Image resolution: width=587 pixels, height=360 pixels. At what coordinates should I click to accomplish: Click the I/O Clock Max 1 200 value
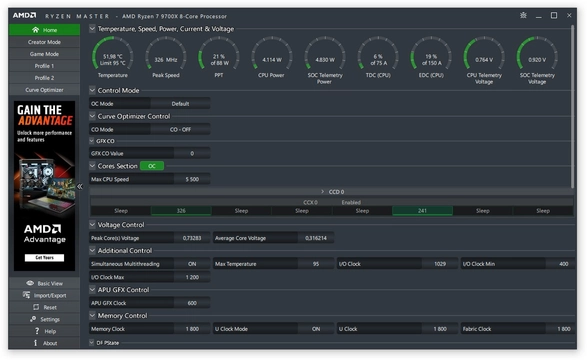tap(192, 277)
